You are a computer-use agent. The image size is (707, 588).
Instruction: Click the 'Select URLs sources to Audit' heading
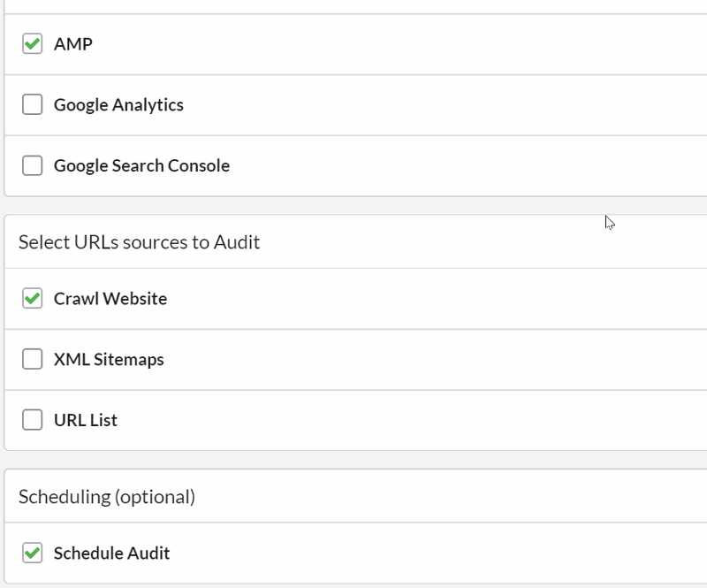(x=139, y=241)
